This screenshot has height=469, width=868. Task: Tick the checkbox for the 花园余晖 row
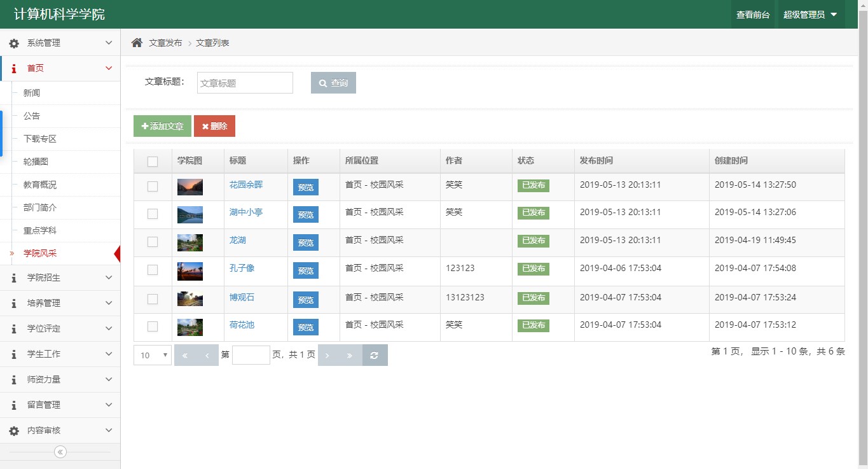pos(153,186)
